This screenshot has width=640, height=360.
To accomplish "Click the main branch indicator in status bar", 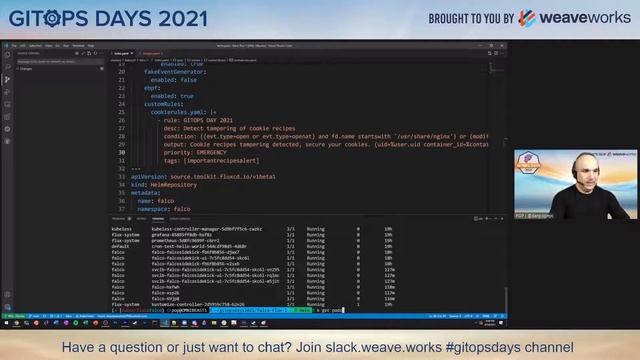I will 35,316.
